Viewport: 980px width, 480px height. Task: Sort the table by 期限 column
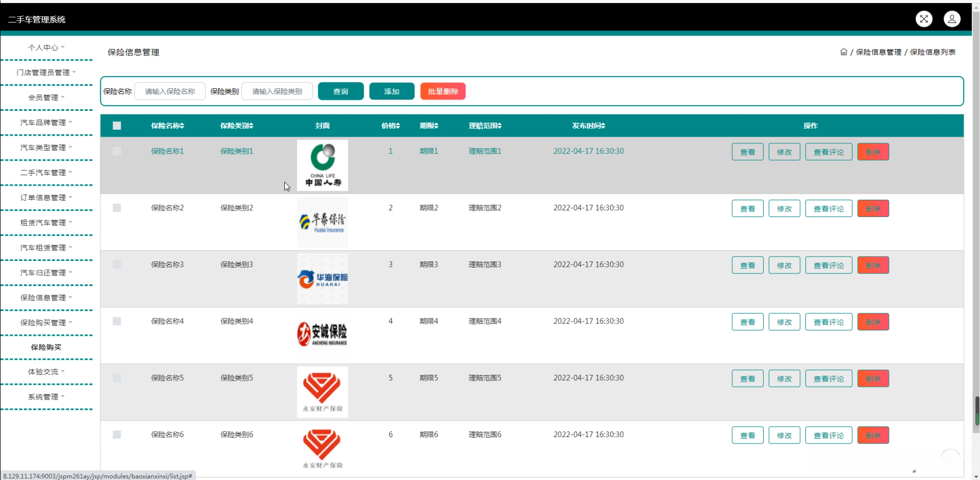[429, 125]
